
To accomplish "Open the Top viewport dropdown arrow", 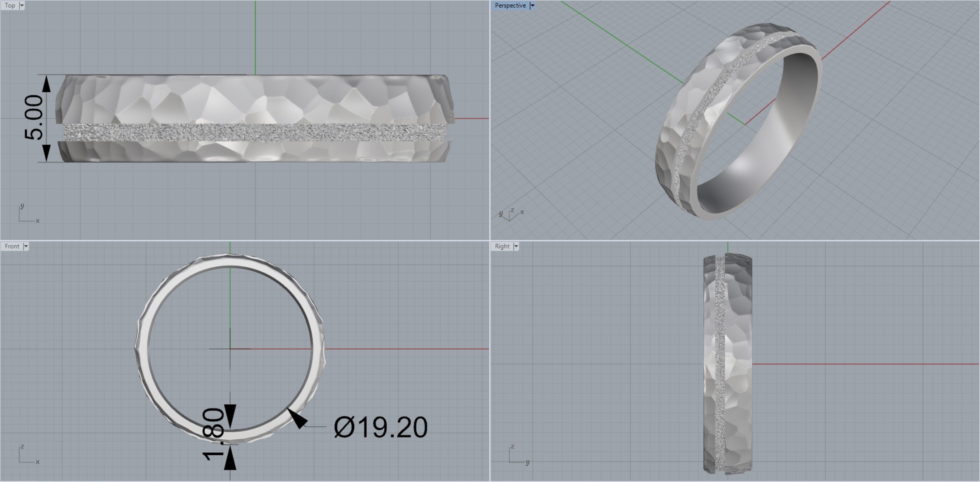I will 22,5.
